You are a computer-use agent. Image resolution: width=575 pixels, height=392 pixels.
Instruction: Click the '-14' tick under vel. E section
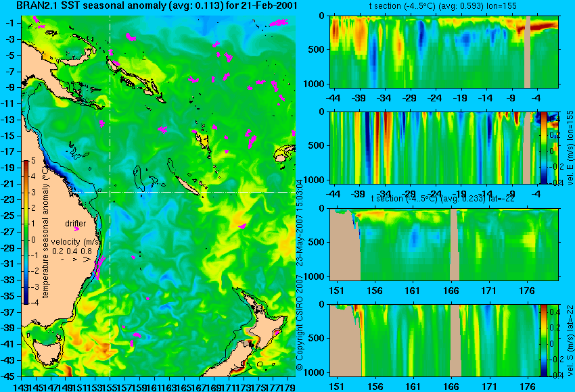click(x=486, y=194)
